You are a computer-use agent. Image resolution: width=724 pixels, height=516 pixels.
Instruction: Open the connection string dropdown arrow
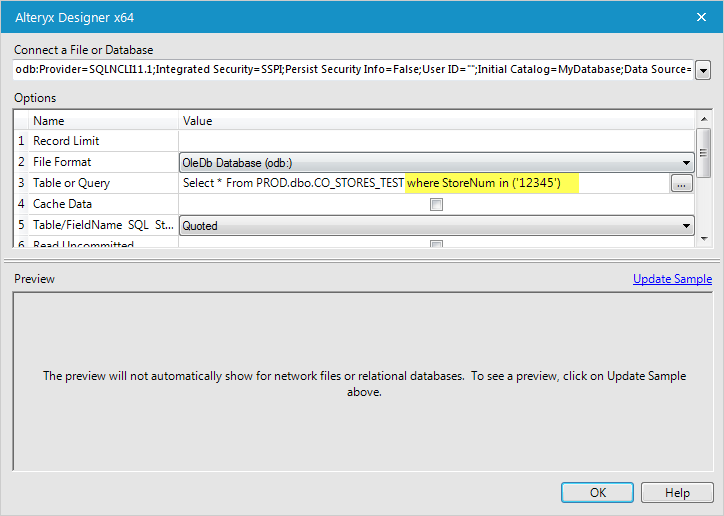[x=703, y=71]
